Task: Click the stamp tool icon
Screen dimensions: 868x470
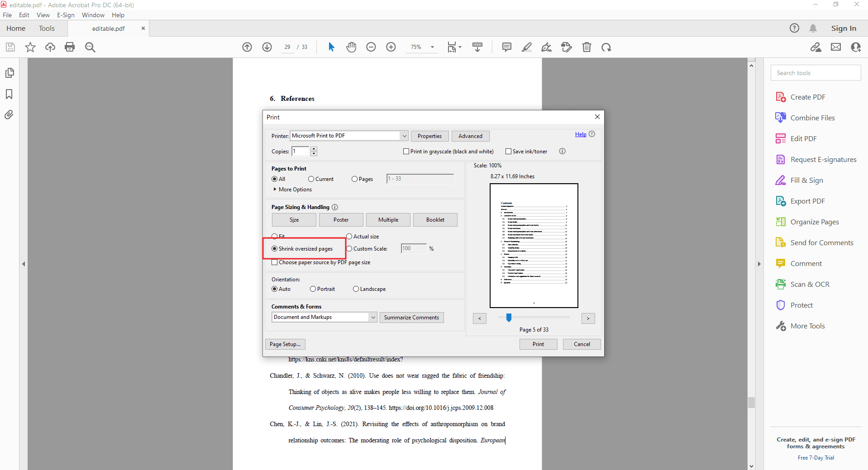Action: [x=567, y=47]
